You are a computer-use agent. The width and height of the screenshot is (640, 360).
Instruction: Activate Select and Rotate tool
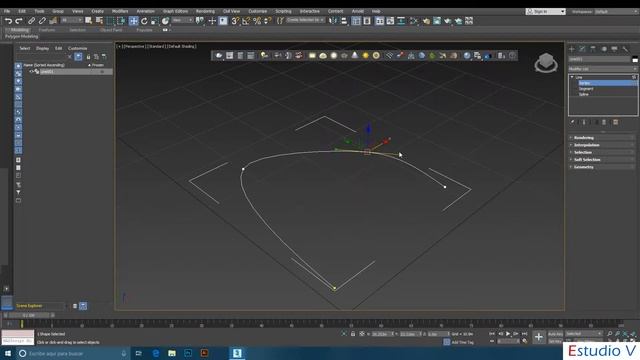[x=144, y=21]
